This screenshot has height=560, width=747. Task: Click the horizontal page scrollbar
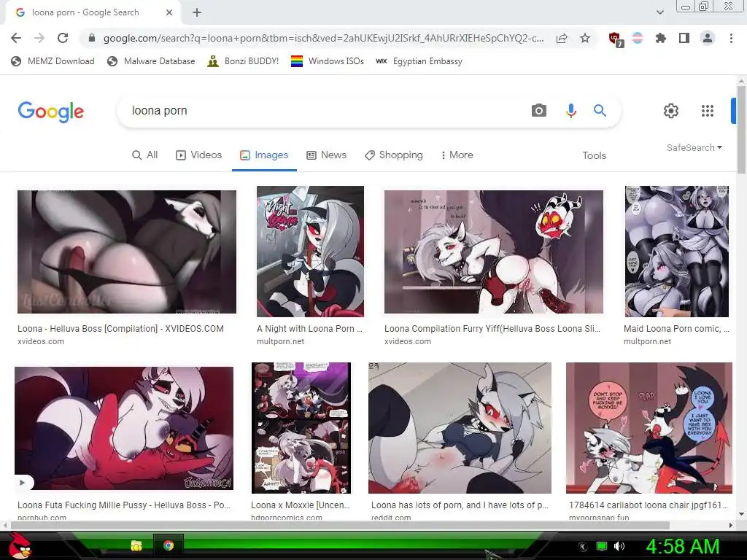pos(340,525)
